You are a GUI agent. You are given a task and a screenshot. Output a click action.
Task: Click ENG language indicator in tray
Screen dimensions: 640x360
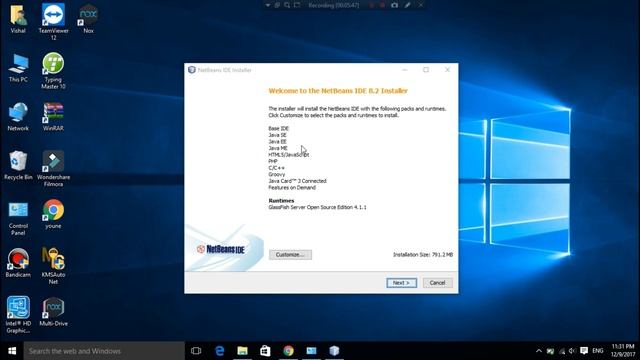click(x=598, y=351)
